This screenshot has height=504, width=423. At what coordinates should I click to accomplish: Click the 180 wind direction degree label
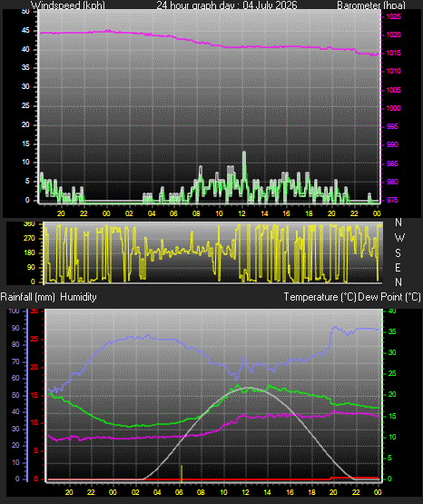pyautogui.click(x=29, y=253)
